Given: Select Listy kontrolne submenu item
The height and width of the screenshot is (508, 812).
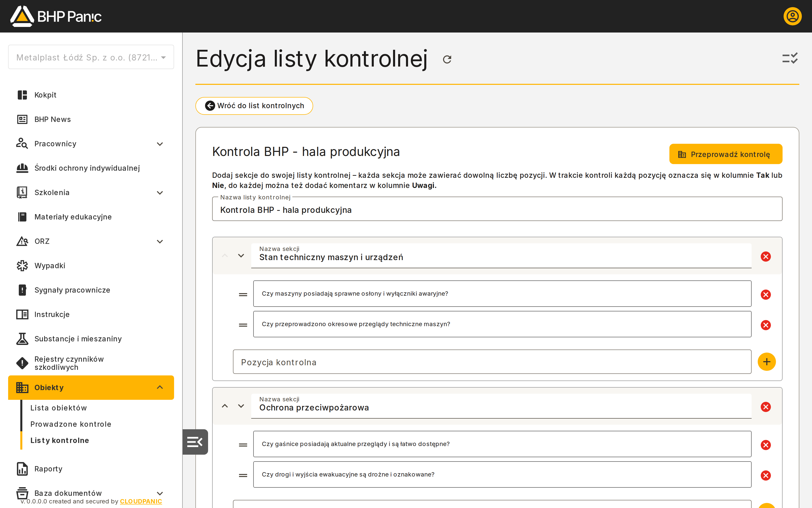Looking at the screenshot, I should click(60, 440).
